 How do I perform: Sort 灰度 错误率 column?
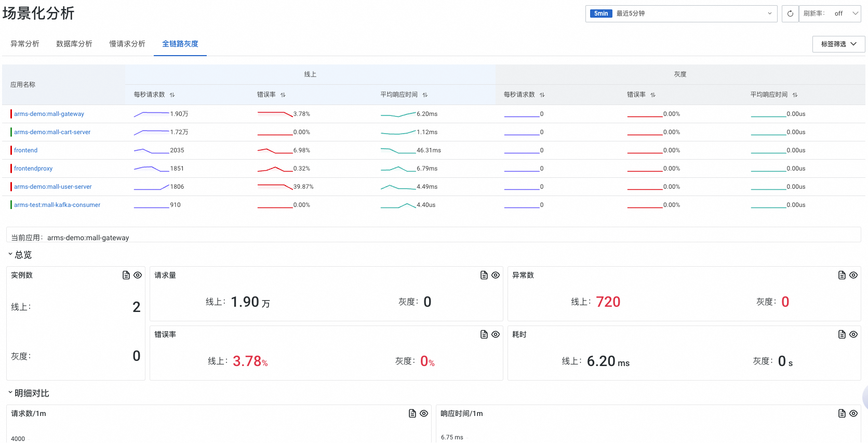point(653,95)
